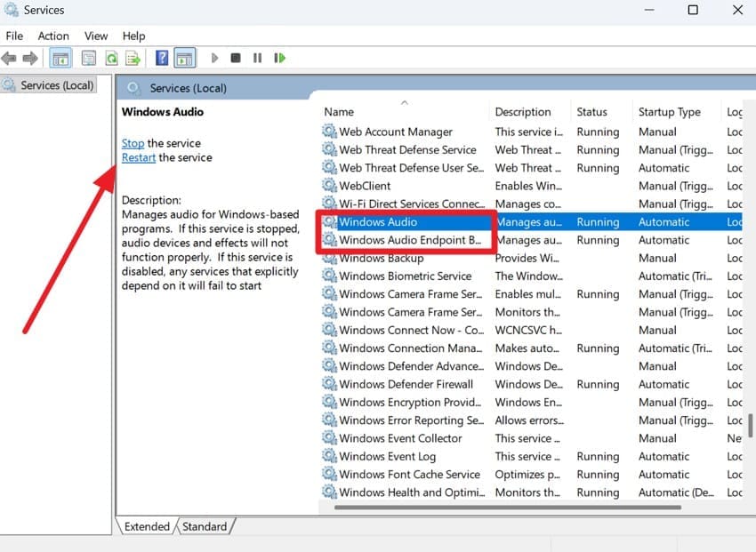The width and height of the screenshot is (756, 552).
Task: Open the Properties toolbar icon
Action: pos(89,59)
